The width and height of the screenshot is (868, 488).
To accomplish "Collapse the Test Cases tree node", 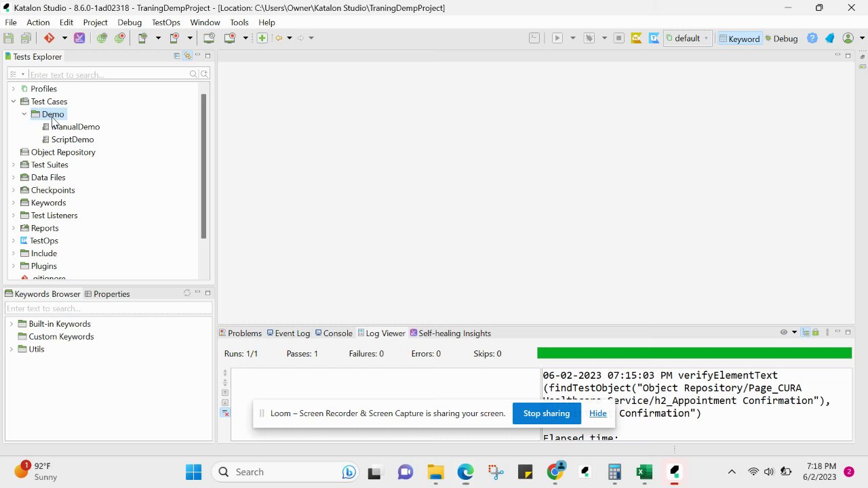I will (x=13, y=102).
